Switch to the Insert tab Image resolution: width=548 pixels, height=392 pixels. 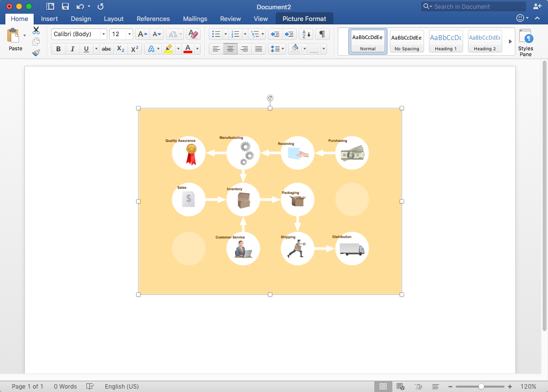tap(49, 19)
